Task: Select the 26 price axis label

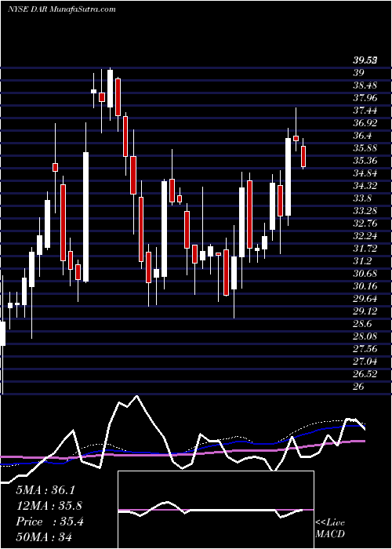Action: tap(358, 386)
